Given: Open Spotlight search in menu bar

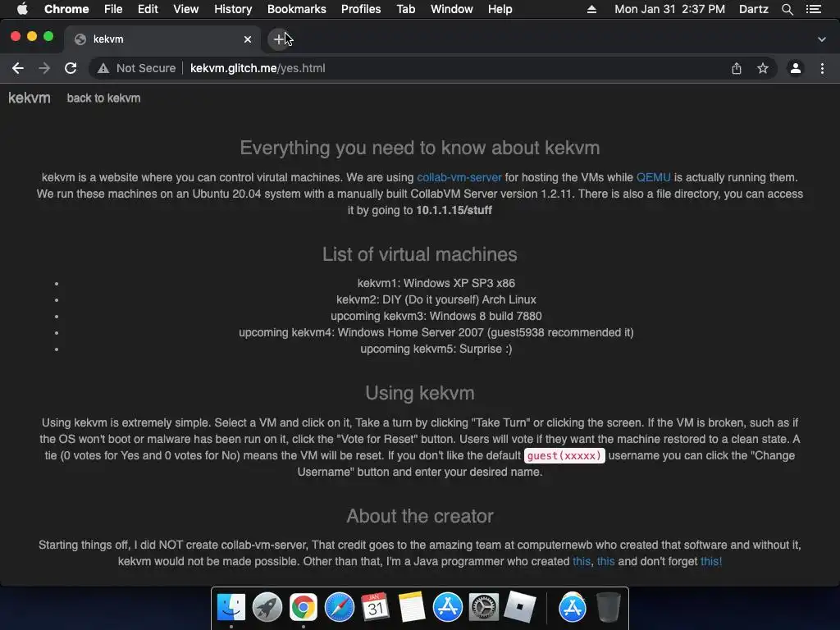Looking at the screenshot, I should (x=787, y=9).
